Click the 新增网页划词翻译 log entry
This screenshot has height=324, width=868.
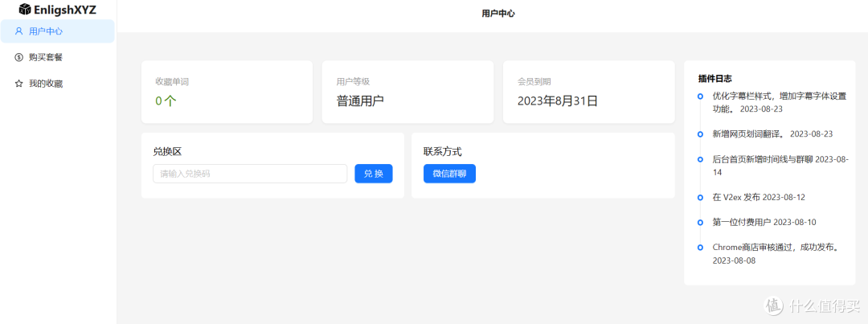(773, 134)
